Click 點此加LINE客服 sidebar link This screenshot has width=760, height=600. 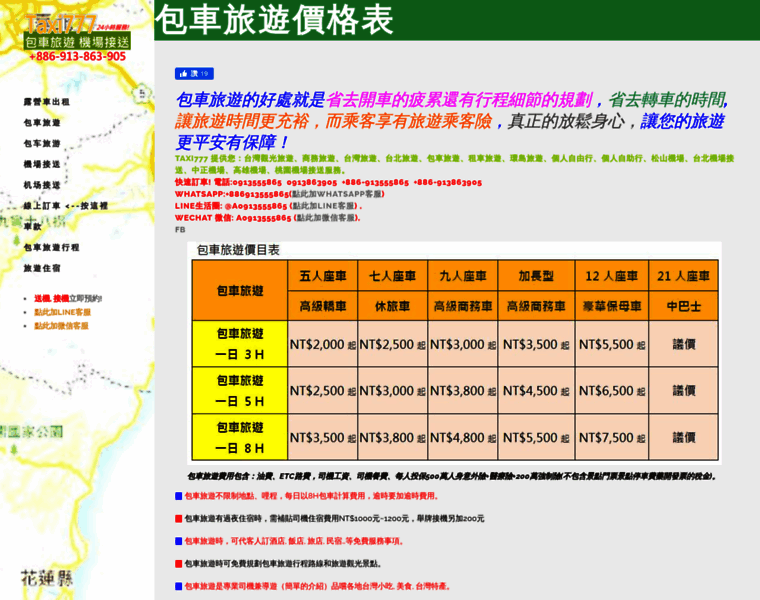point(63,312)
